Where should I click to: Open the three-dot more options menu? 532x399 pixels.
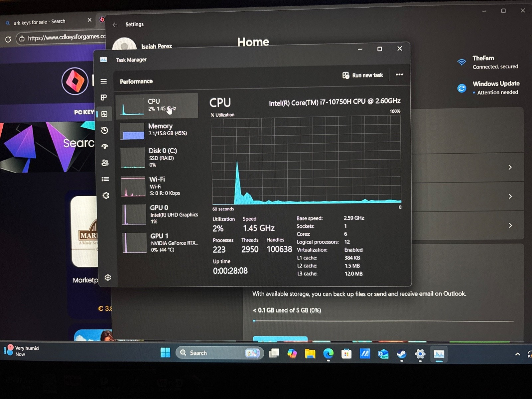click(399, 74)
